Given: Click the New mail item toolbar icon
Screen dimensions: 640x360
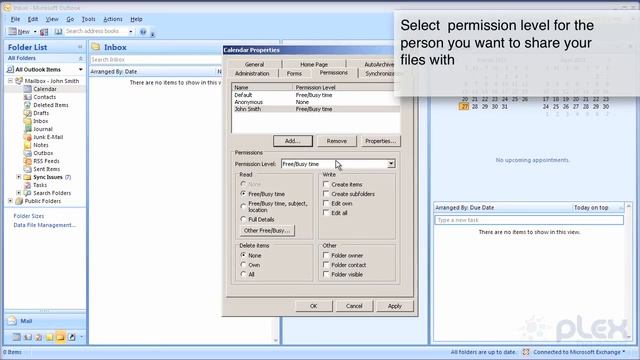Looking at the screenshot, I should (13, 31).
